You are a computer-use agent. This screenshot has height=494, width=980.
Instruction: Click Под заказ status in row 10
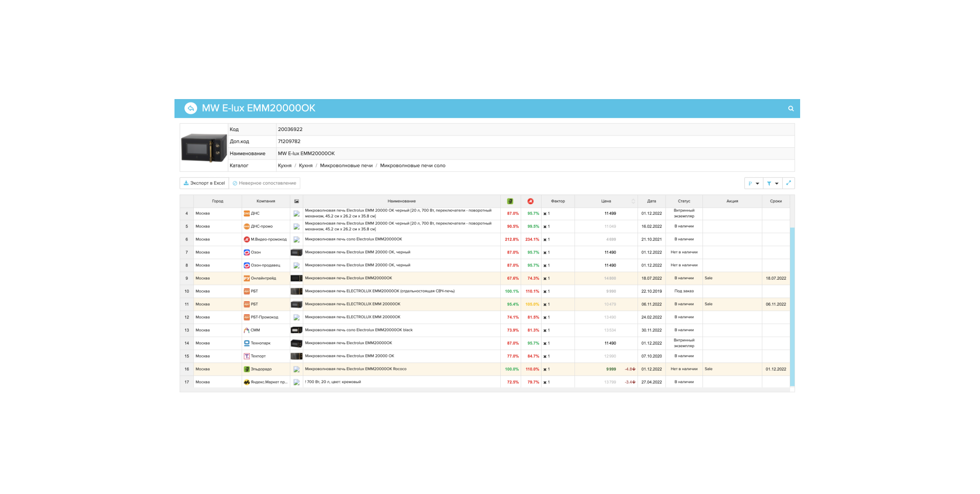tap(683, 291)
